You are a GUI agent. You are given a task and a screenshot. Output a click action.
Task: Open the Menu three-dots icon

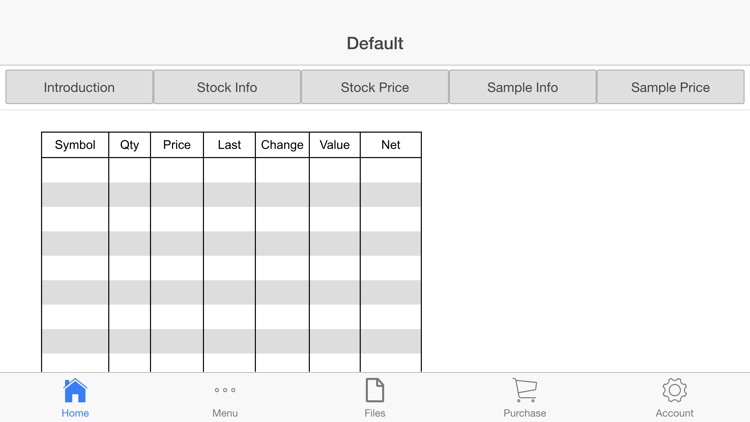pyautogui.click(x=225, y=390)
